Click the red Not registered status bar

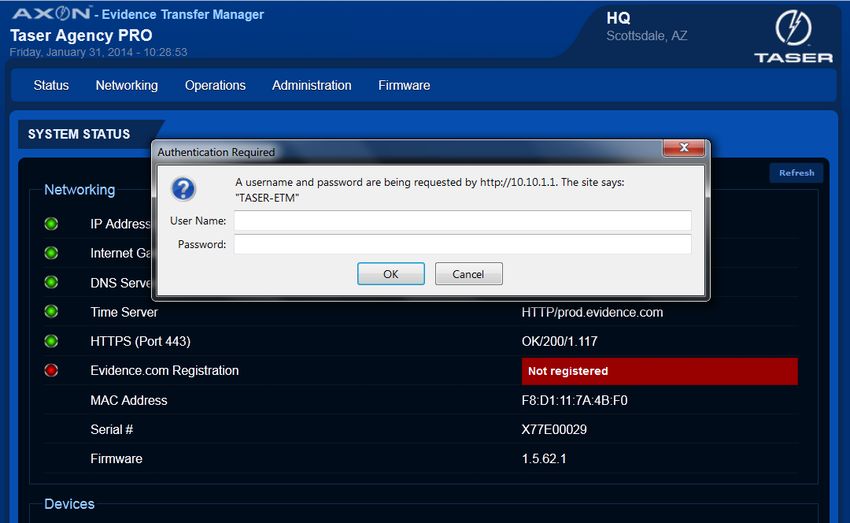(x=659, y=371)
